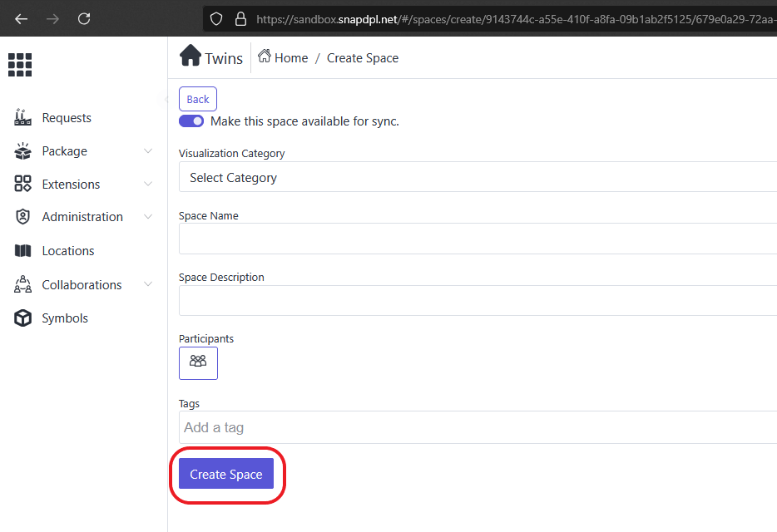Click the Space Description label

[221, 278]
